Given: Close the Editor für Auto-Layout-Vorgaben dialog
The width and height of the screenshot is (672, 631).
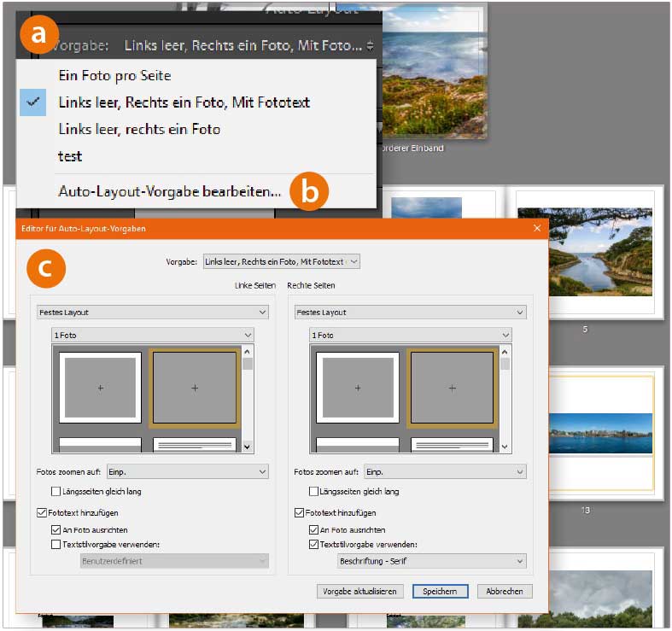Looking at the screenshot, I should pyautogui.click(x=536, y=228).
